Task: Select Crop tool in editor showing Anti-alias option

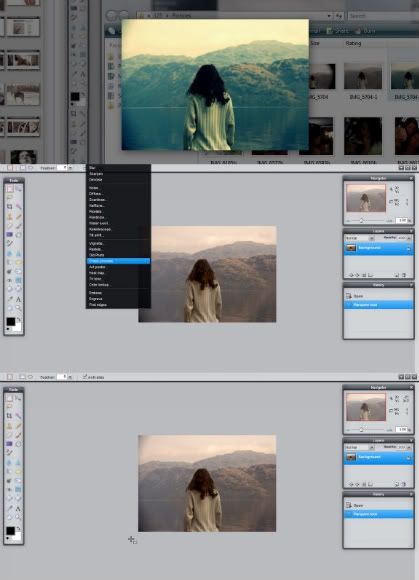Action: [x=10, y=416]
